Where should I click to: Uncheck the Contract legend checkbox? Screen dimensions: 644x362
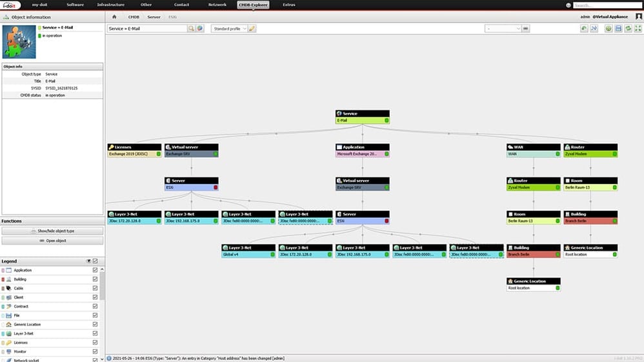(x=96, y=306)
